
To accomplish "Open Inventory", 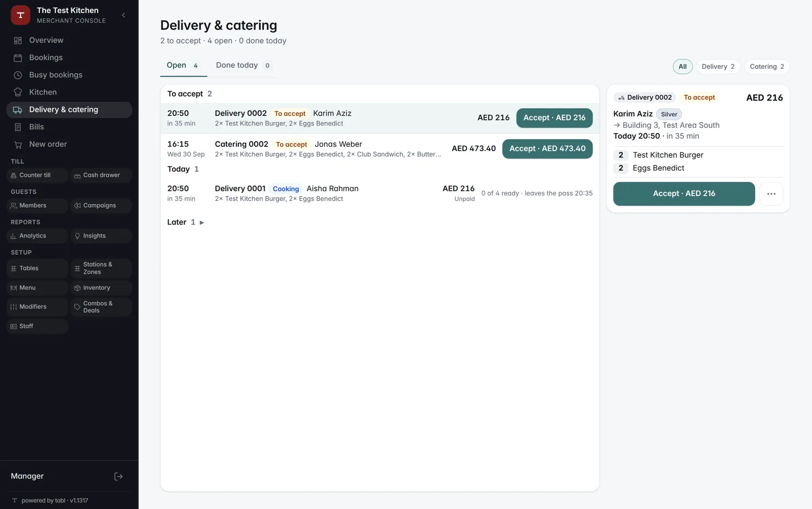I will point(101,288).
